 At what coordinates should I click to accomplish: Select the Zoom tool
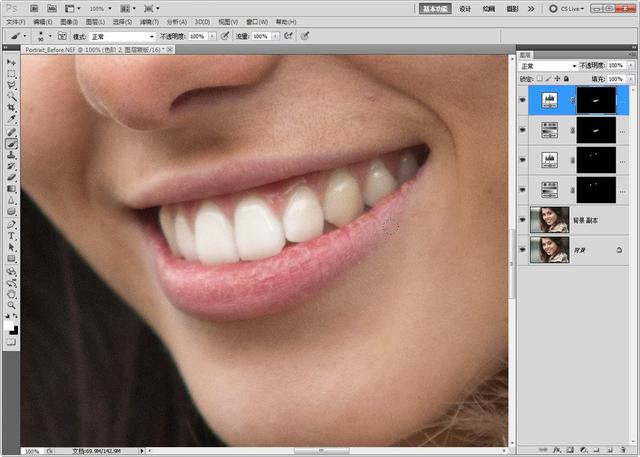[x=11, y=306]
